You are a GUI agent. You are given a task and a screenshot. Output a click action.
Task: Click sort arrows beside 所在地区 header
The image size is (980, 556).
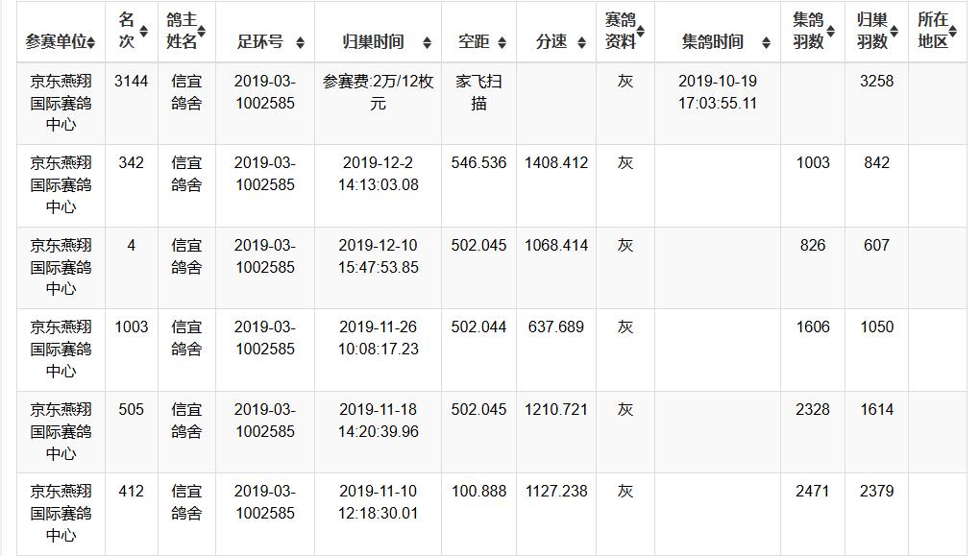coord(953,31)
